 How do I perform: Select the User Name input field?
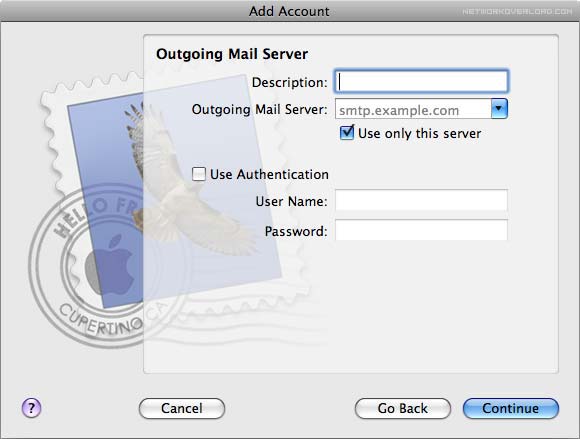coord(421,200)
